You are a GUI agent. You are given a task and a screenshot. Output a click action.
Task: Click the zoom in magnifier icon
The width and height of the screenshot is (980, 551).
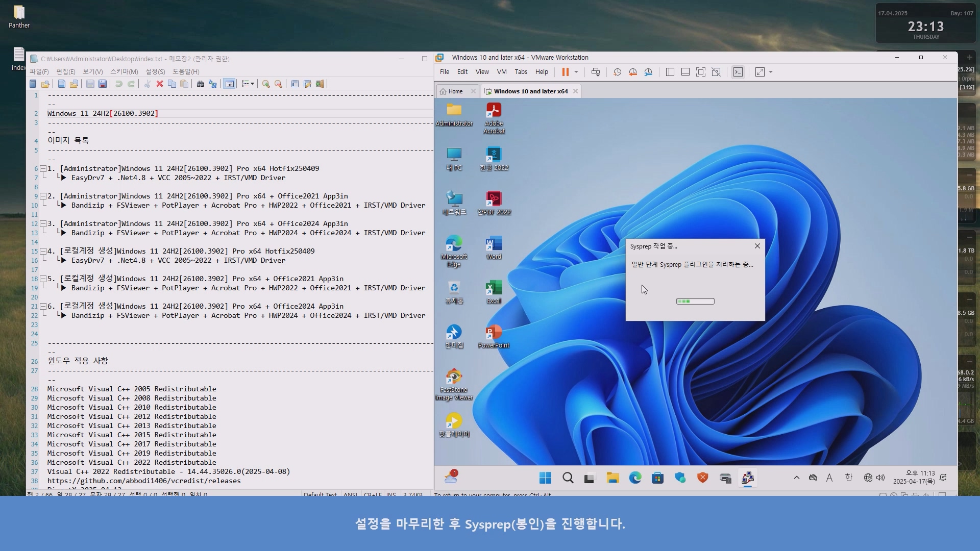(266, 84)
